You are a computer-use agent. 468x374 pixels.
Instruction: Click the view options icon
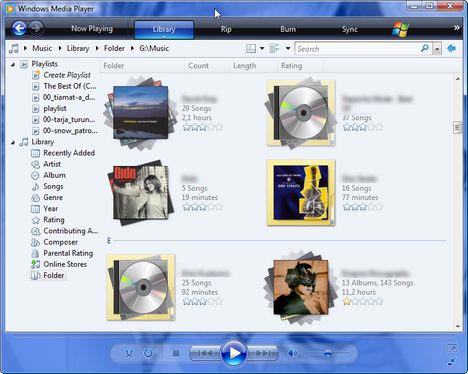(x=274, y=49)
